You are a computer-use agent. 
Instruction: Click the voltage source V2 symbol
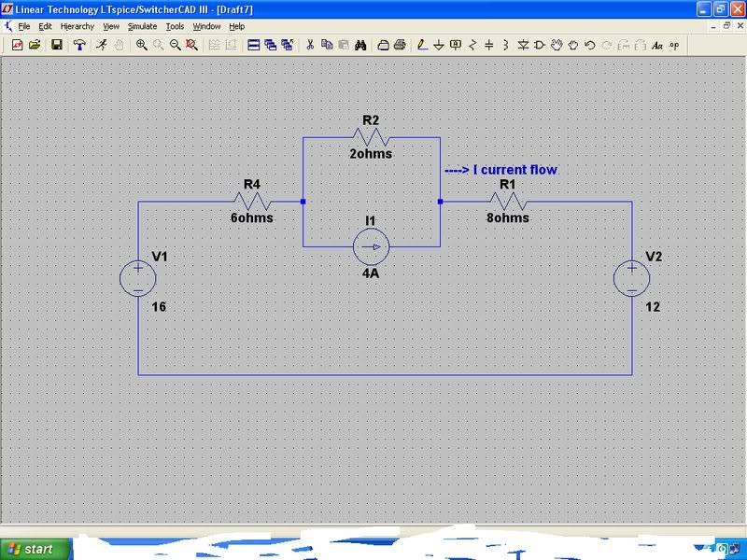point(632,278)
